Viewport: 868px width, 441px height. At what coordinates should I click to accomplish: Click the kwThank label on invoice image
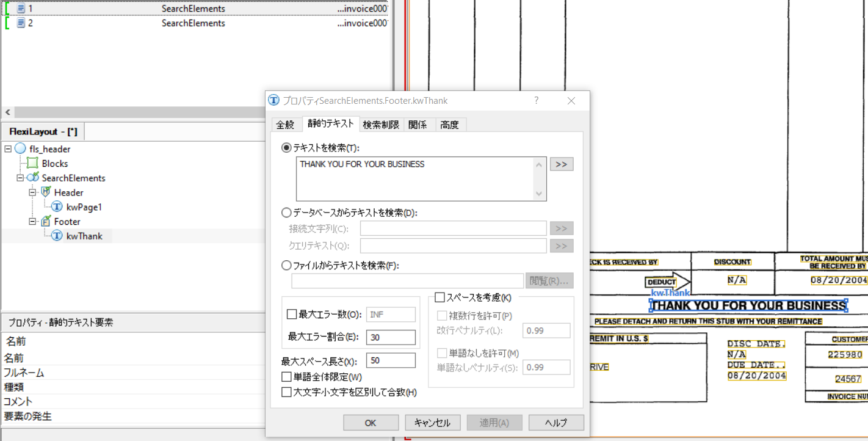(670, 293)
